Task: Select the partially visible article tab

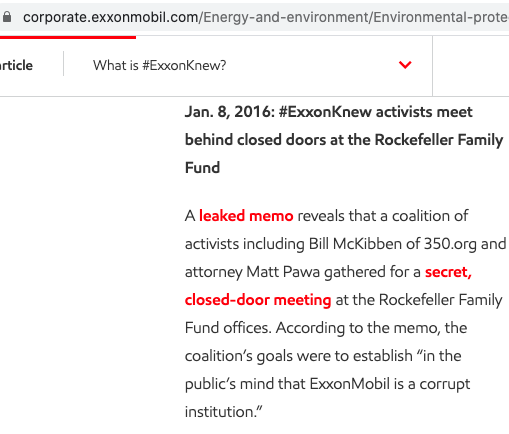Action: point(16,65)
